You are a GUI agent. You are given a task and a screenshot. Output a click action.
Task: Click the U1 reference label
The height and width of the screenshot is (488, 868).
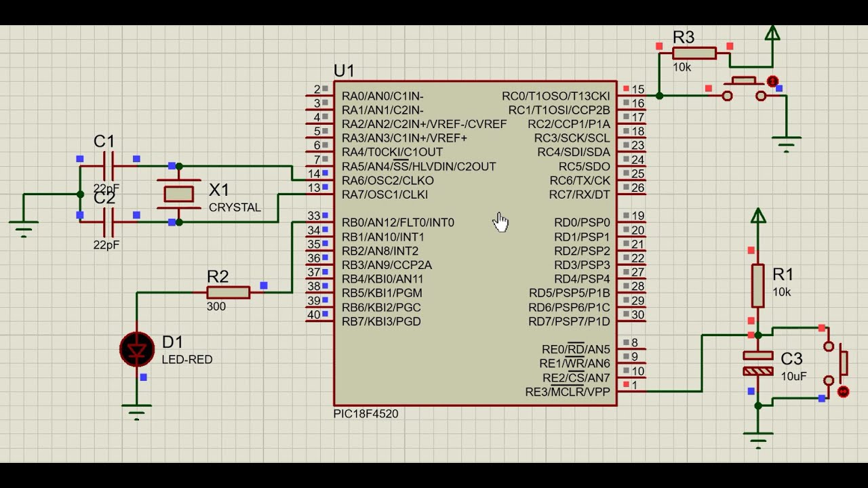click(x=344, y=70)
